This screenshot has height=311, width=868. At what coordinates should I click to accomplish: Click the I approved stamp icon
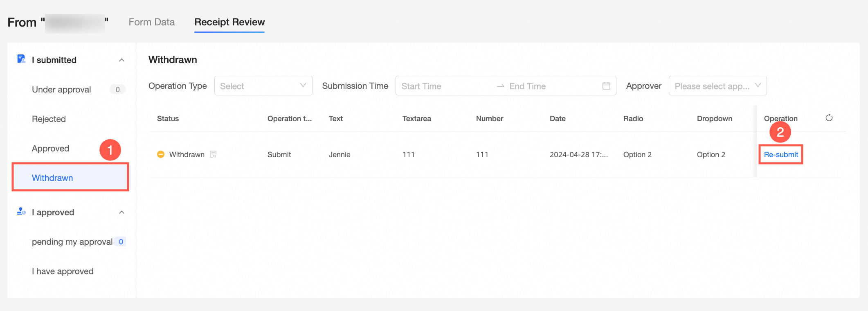21,212
